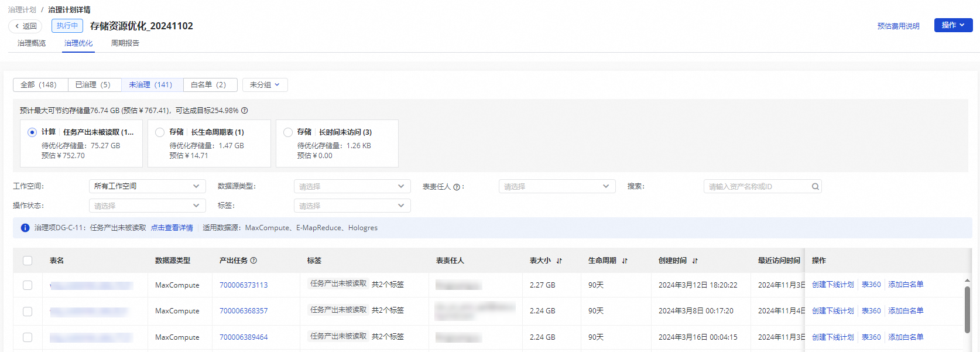This screenshot has width=980, height=352.
Task: Click 治理计划 breadcrumb link
Action: [22, 10]
